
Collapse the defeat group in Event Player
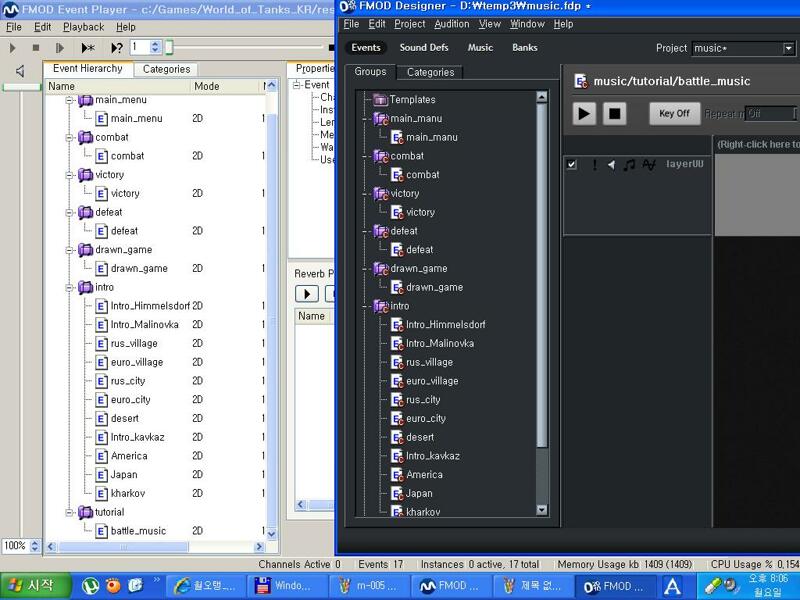click(69, 212)
